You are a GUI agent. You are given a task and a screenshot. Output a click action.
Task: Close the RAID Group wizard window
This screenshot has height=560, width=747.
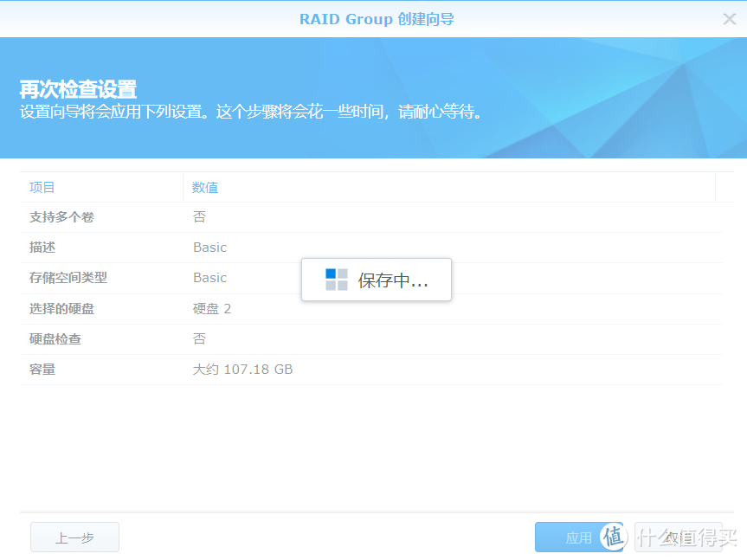pos(729,19)
